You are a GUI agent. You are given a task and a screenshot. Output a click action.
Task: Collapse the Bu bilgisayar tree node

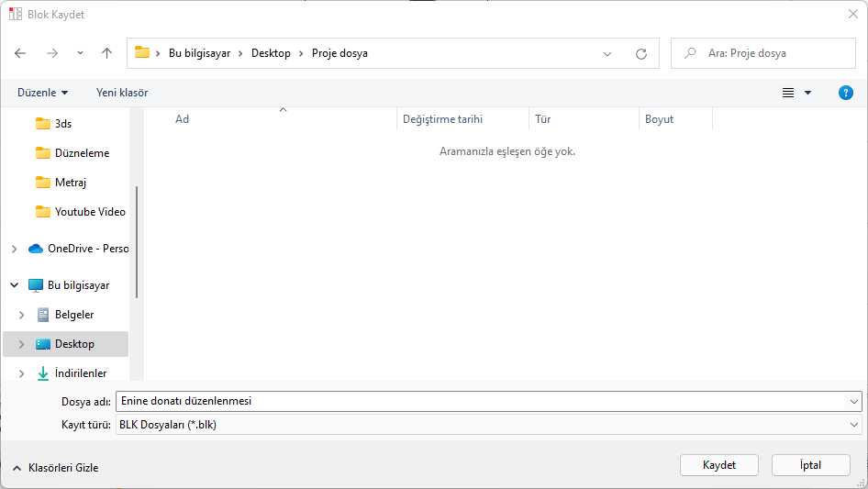[x=15, y=285]
